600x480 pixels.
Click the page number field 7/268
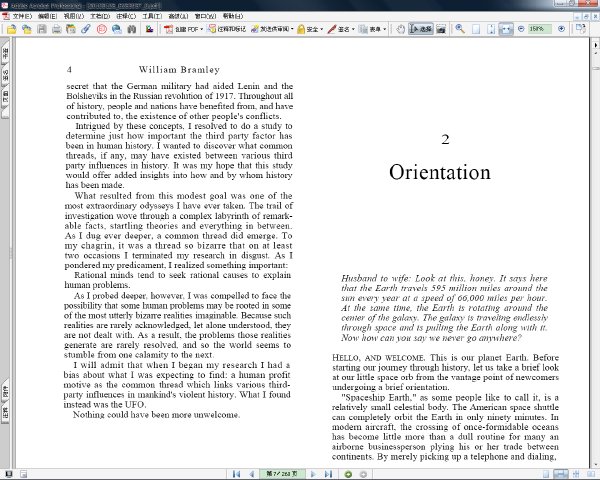282,474
